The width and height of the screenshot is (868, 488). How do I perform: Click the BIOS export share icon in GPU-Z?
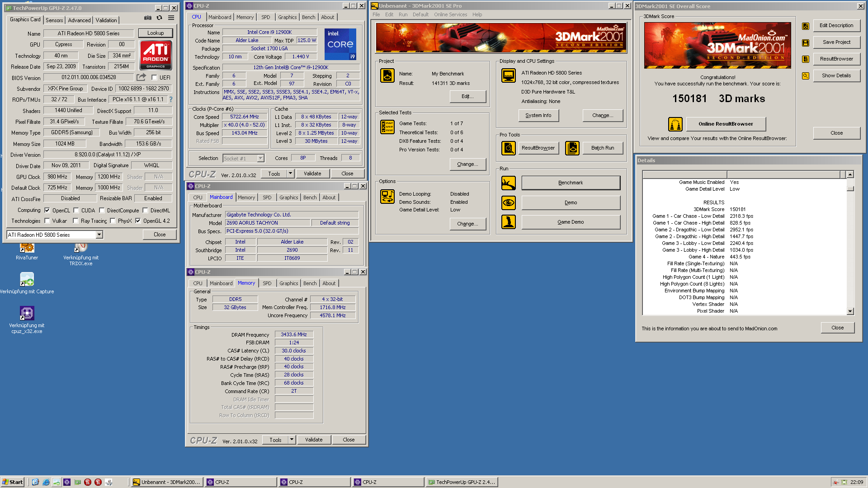click(142, 77)
